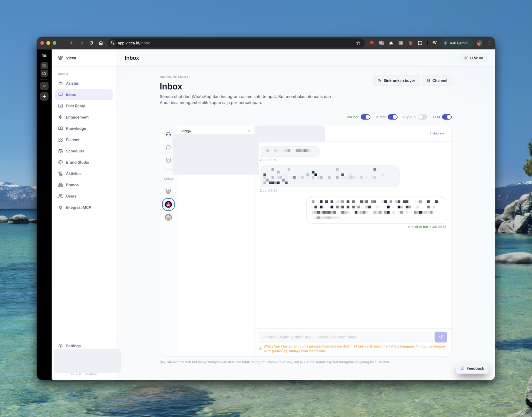Go back in browser history
Viewport: 532px width, 417px height.
coord(72,43)
